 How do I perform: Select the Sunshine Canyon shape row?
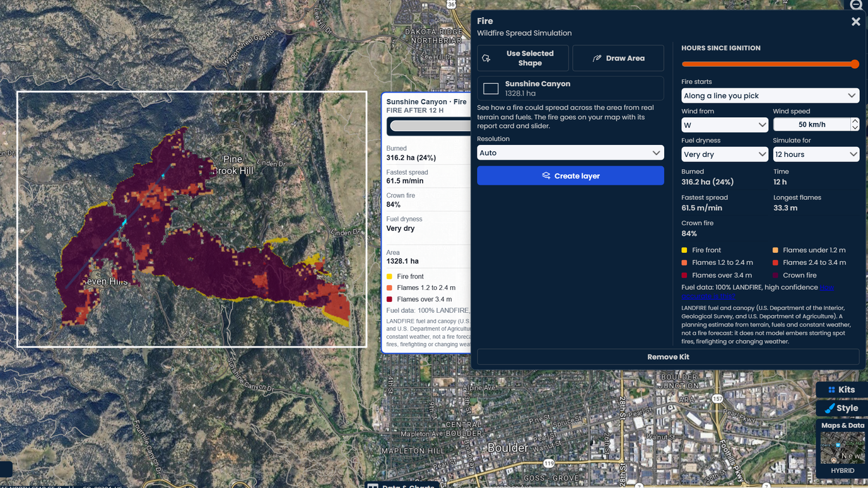(x=570, y=88)
